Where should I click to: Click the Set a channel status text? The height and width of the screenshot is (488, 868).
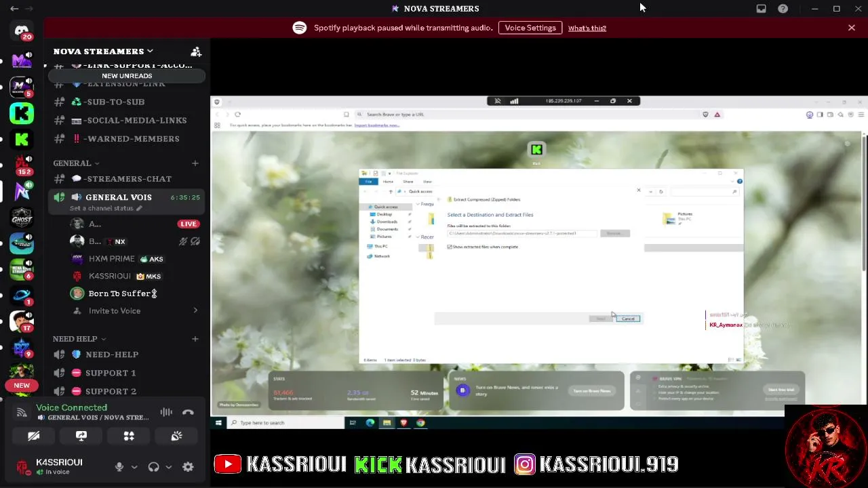pyautogui.click(x=101, y=209)
